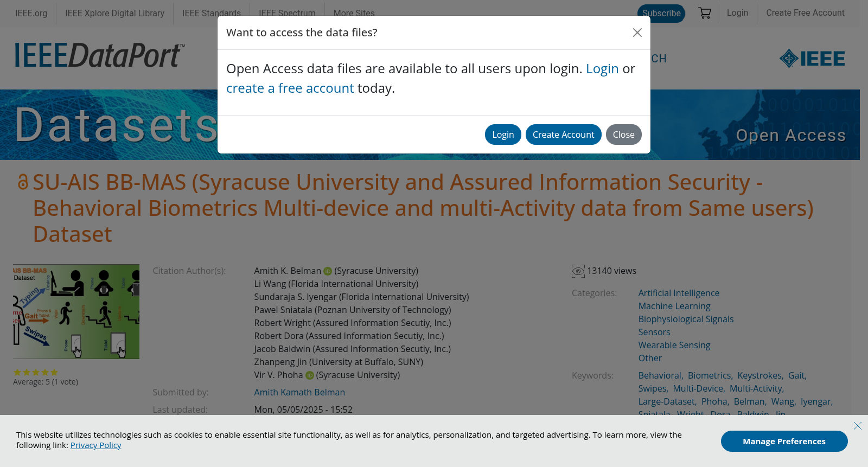Viewport: 868px width, 467px height.
Task: Click the first rating star
Action: (17, 372)
